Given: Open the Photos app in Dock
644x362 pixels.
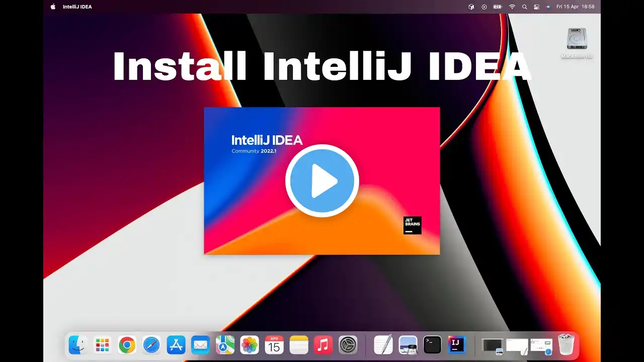Looking at the screenshot, I should (250, 345).
